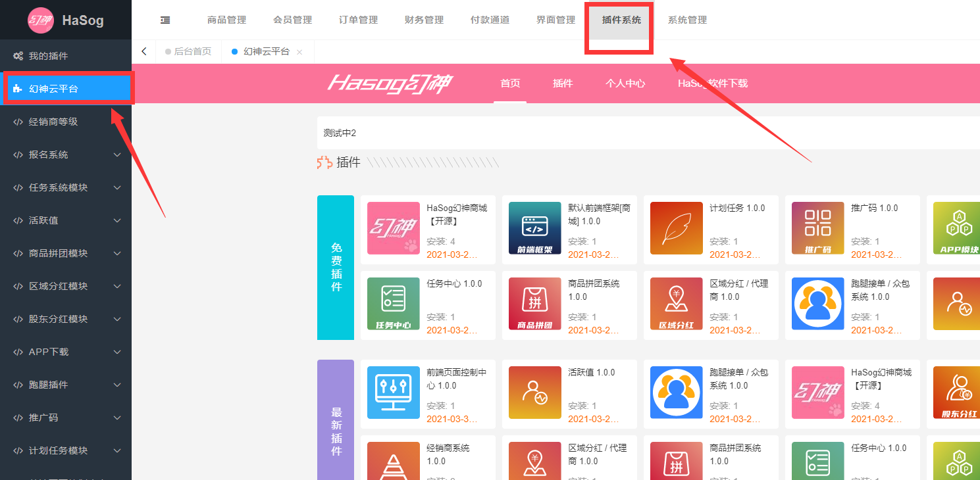This screenshot has height=480, width=980.
Task: Open the 前端页面控制中心 monitor icon
Action: coord(394,393)
